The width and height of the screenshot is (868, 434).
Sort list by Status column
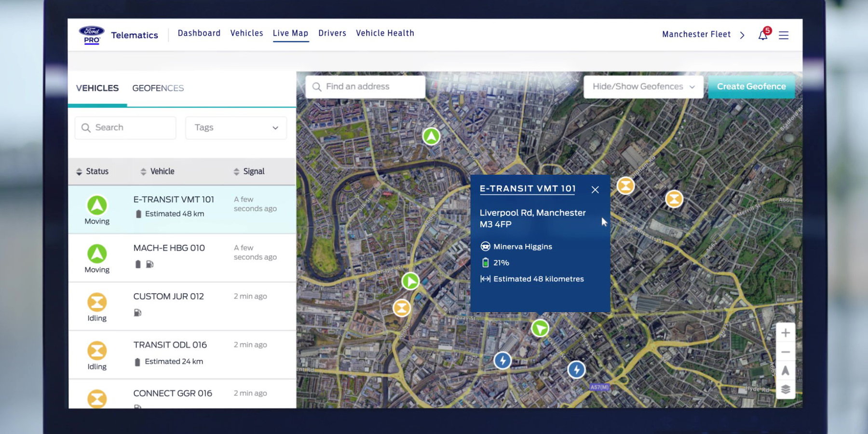click(92, 171)
